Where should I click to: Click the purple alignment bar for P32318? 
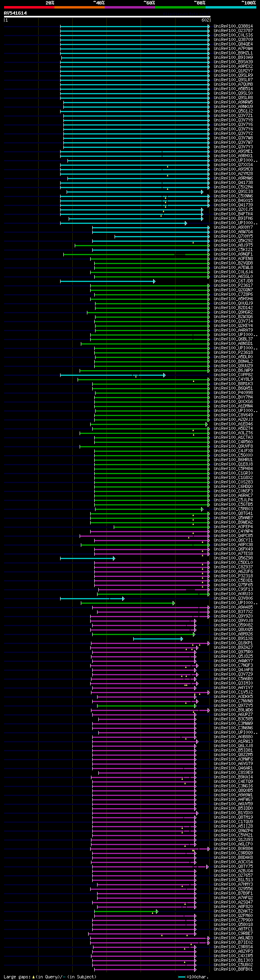[x=152, y=576]
